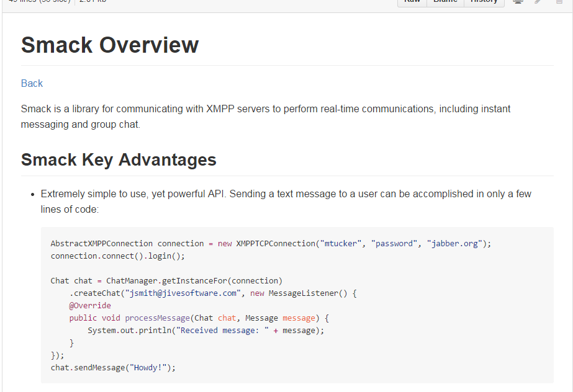Screen dimensions: 573x392
Task: Click the Smack Key Advantages heading
Action: (119, 159)
